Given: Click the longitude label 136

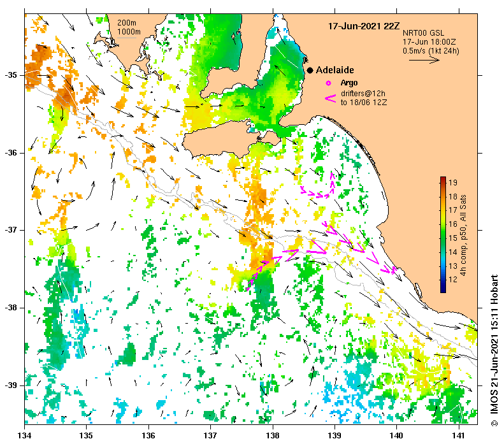Looking at the screenshot, I should [148, 435].
